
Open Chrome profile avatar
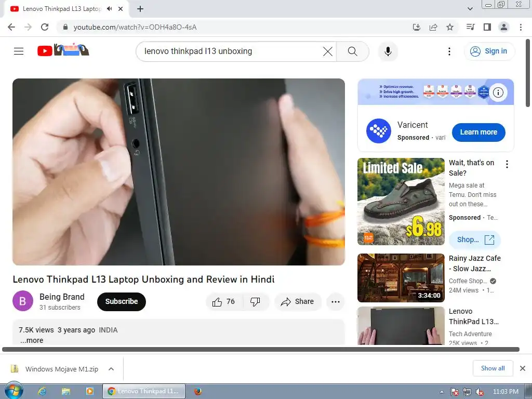(x=504, y=27)
